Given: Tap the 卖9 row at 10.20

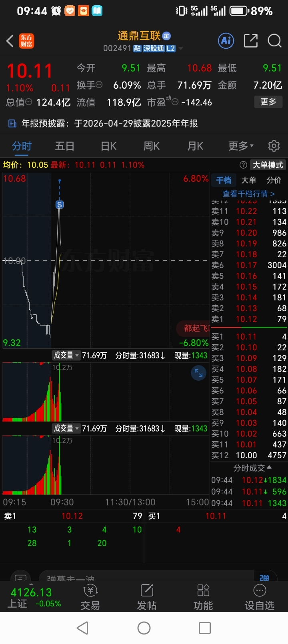Looking at the screenshot, I should (249, 233).
